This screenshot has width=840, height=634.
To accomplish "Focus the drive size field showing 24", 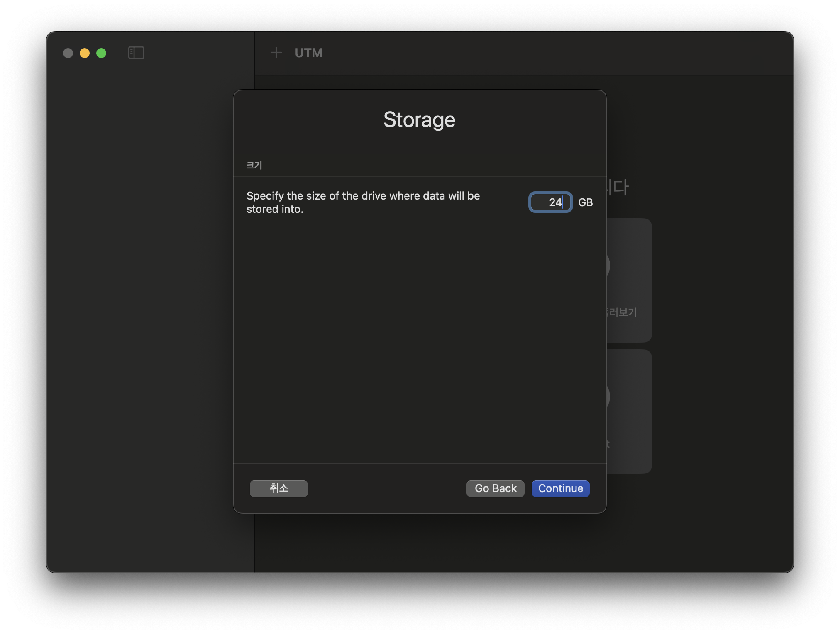I will 550,202.
